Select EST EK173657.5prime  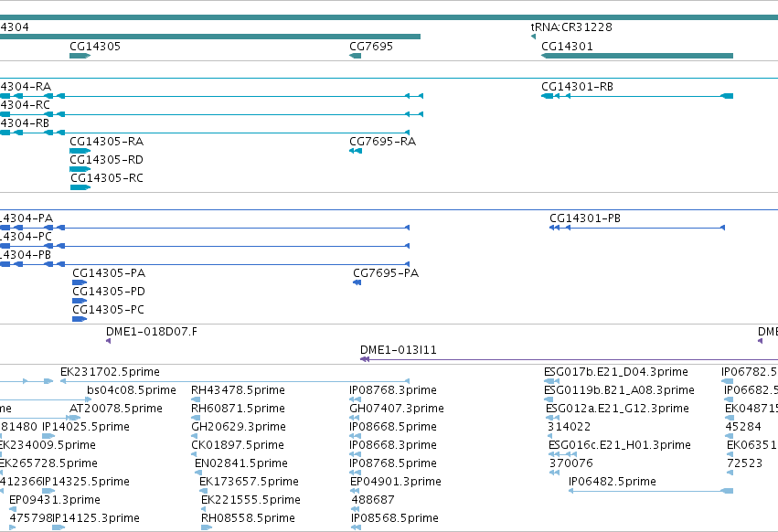(x=249, y=482)
